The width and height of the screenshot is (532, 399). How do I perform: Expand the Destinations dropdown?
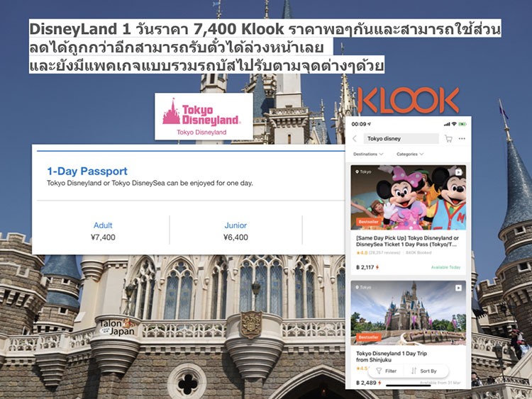click(368, 154)
